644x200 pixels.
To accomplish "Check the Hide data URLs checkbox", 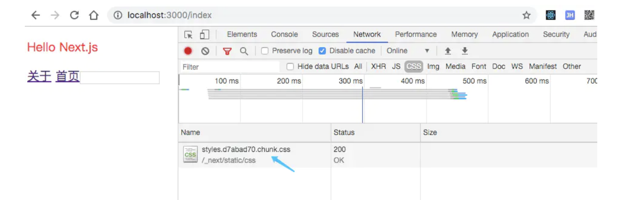I will pos(290,67).
